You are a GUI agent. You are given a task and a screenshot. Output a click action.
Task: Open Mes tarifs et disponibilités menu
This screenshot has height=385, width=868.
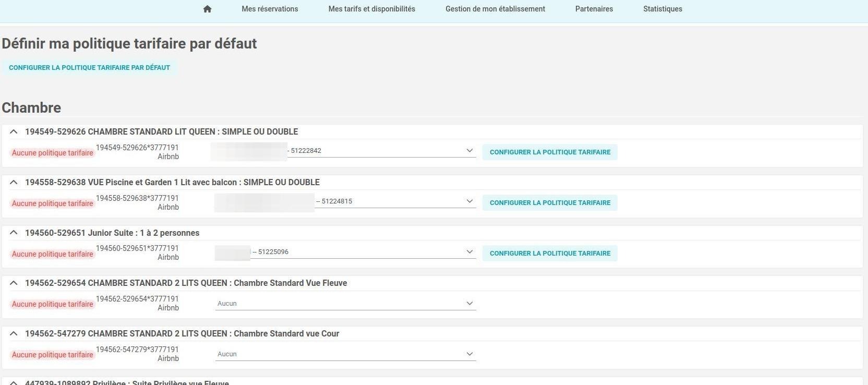tap(372, 9)
